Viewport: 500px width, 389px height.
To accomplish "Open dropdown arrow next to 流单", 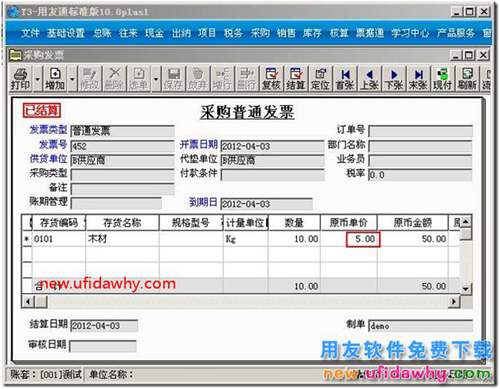I will 156,79.
